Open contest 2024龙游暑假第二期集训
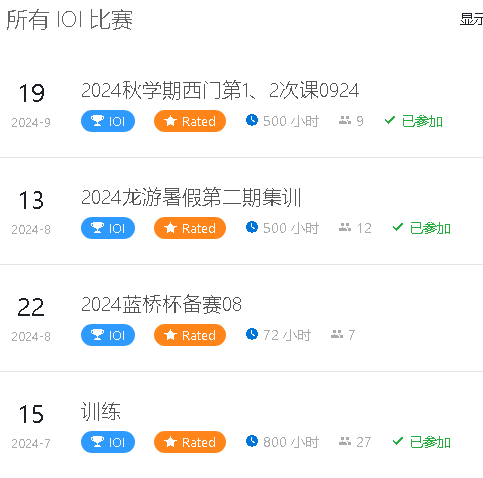 coord(191,197)
